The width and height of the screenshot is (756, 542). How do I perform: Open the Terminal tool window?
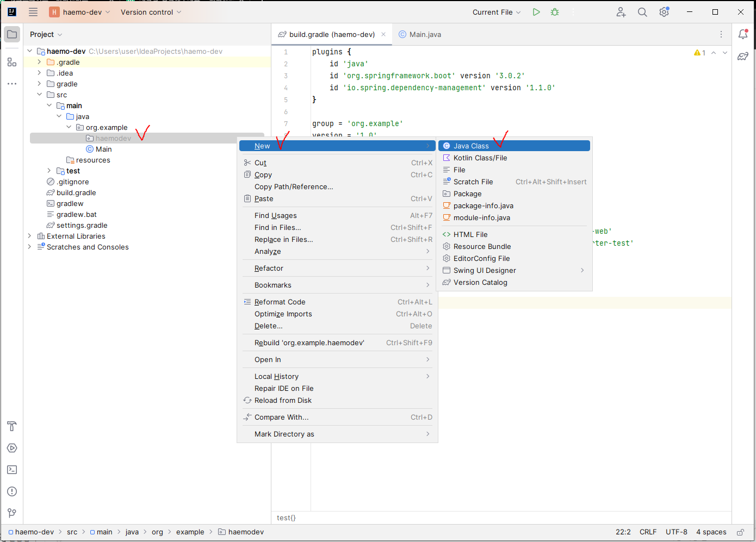(x=12, y=470)
